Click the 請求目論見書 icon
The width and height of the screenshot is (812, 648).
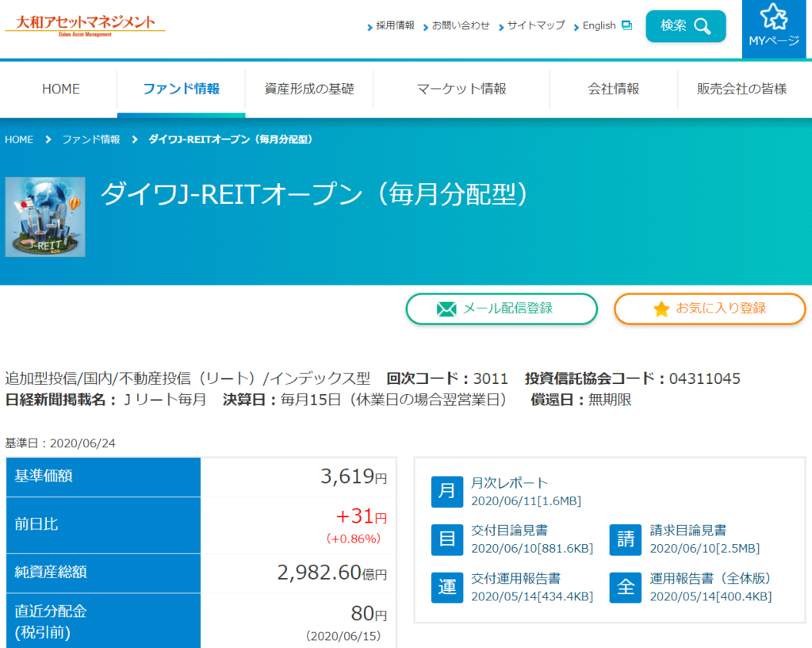tap(626, 539)
